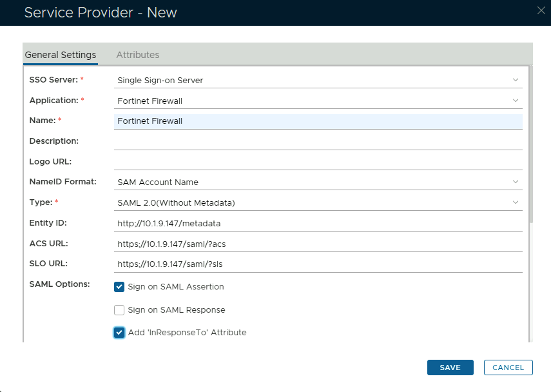Focus the Description text field

(318, 141)
